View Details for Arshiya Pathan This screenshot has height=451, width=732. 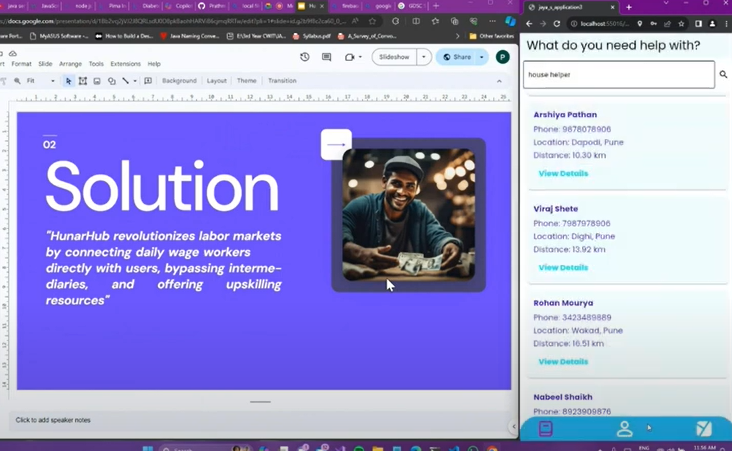pos(563,173)
